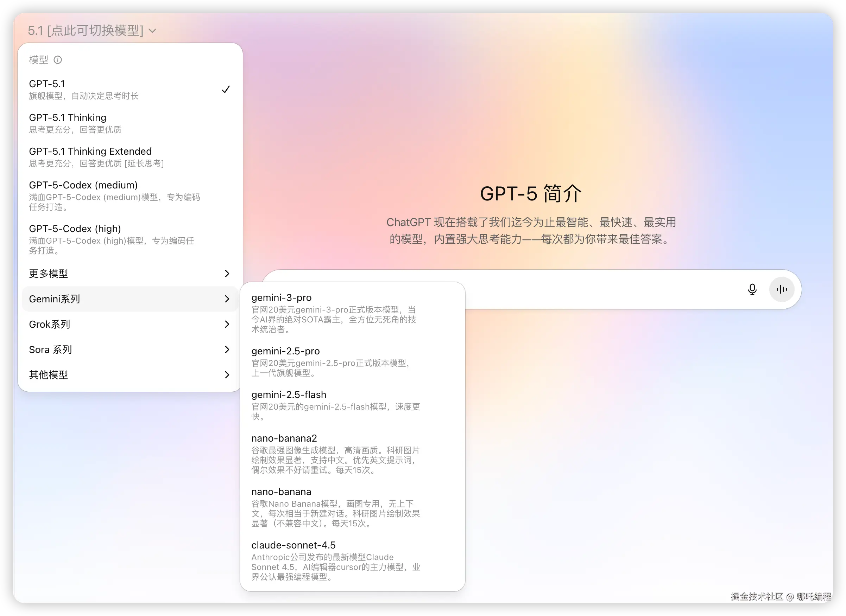Viewport: 846px width, 616px height.
Task: Click the microphone dictation icon
Action: click(752, 289)
